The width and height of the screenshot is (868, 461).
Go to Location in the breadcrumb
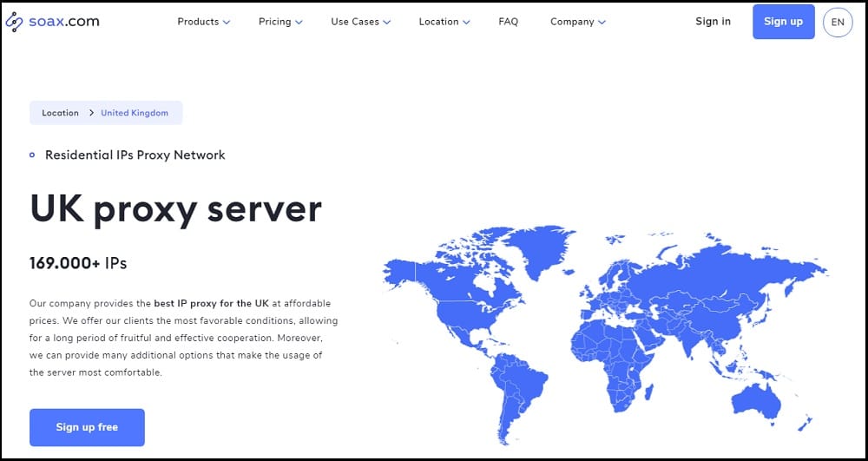(61, 113)
